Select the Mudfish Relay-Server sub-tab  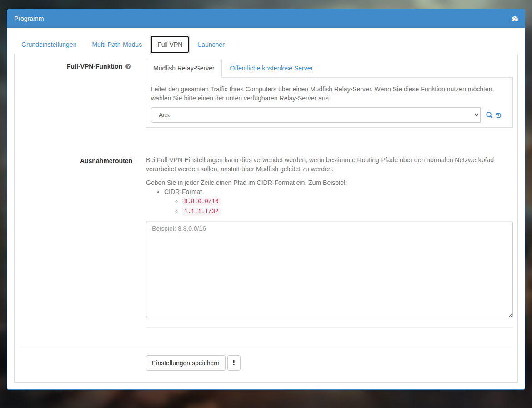click(x=184, y=68)
